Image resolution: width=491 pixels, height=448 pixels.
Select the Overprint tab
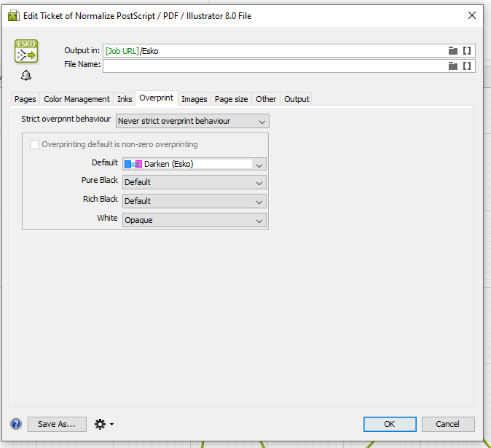156,98
